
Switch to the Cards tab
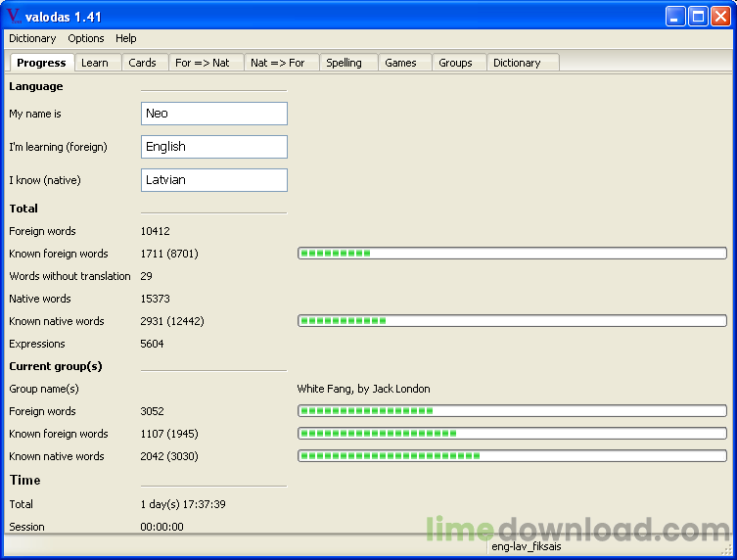click(x=143, y=63)
